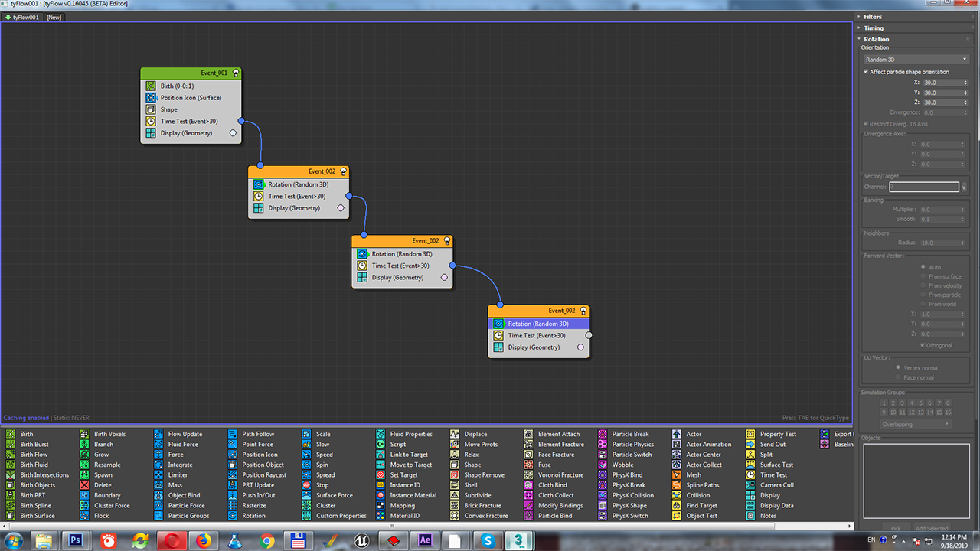Image resolution: width=980 pixels, height=551 pixels.
Task: Select the Birth Burst operator icon
Action: tap(11, 445)
